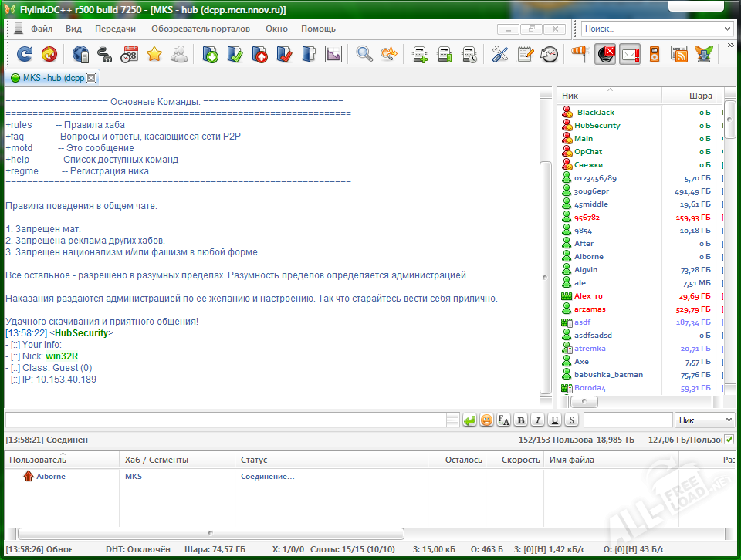Toggle strikethrough text formatting button
Viewport: 741px width, 560px height.
571,420
